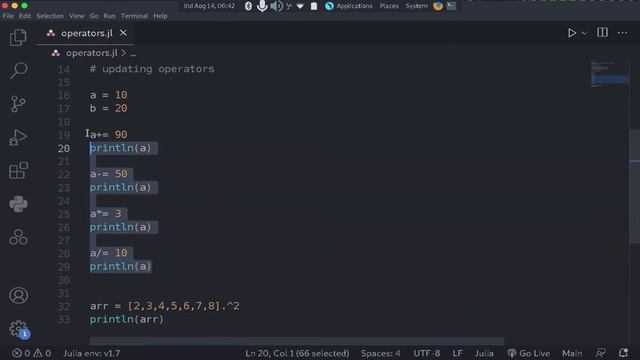Open the Places system menu

click(x=389, y=6)
